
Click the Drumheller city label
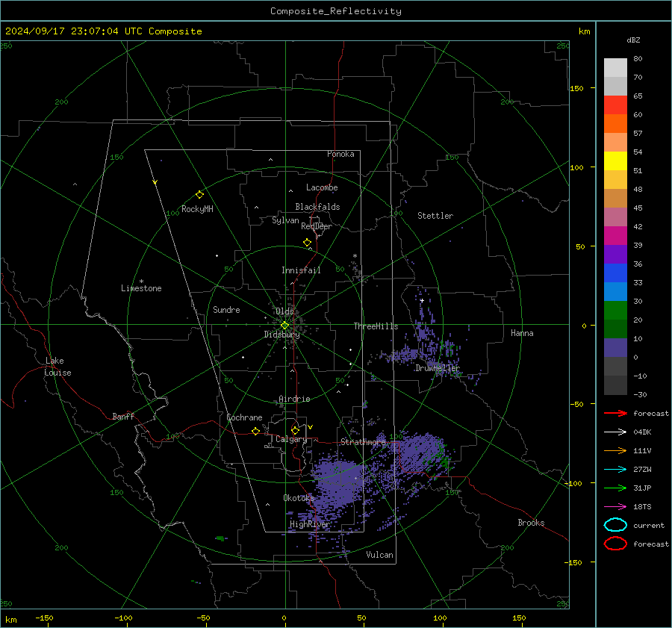(437, 368)
